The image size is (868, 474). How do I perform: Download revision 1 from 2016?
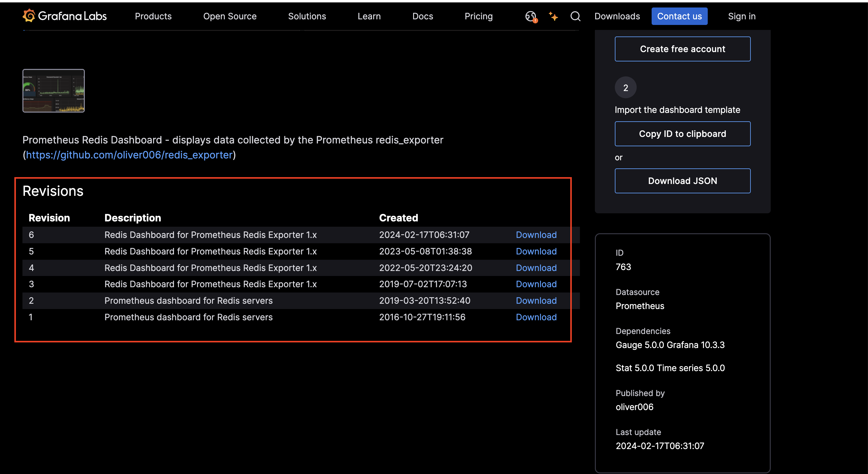[536, 317]
